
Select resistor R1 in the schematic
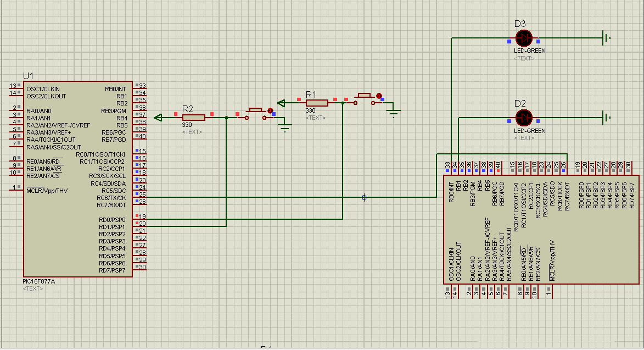pos(317,102)
